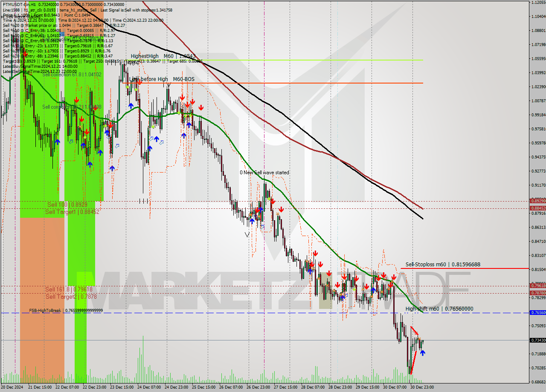Click the black current price tag 0.73430
This screenshot has width=546, height=392.
(x=537, y=340)
